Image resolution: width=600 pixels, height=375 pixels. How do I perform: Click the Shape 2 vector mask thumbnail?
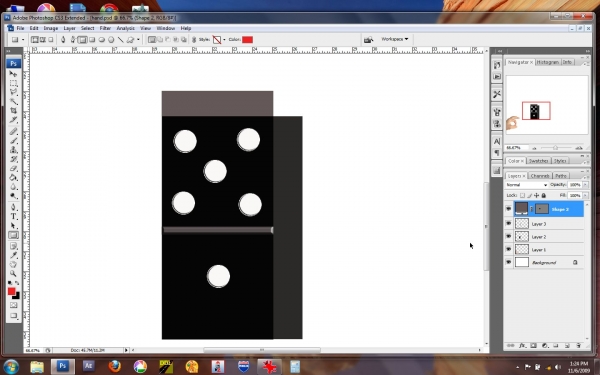click(541, 209)
